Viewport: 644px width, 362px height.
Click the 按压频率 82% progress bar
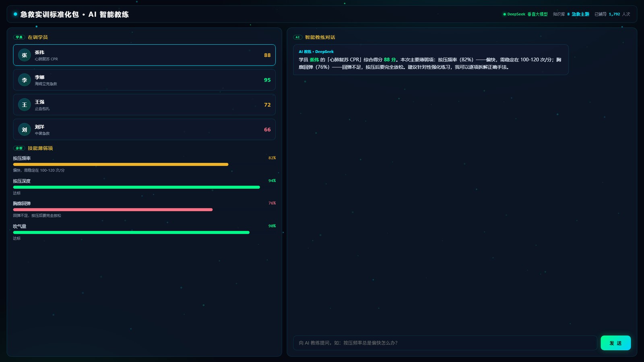(144, 164)
